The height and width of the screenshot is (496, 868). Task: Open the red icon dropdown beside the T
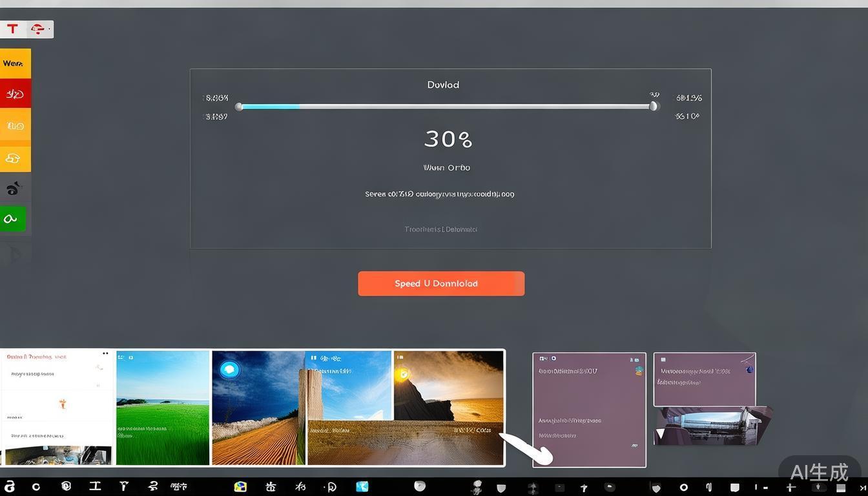tap(39, 29)
